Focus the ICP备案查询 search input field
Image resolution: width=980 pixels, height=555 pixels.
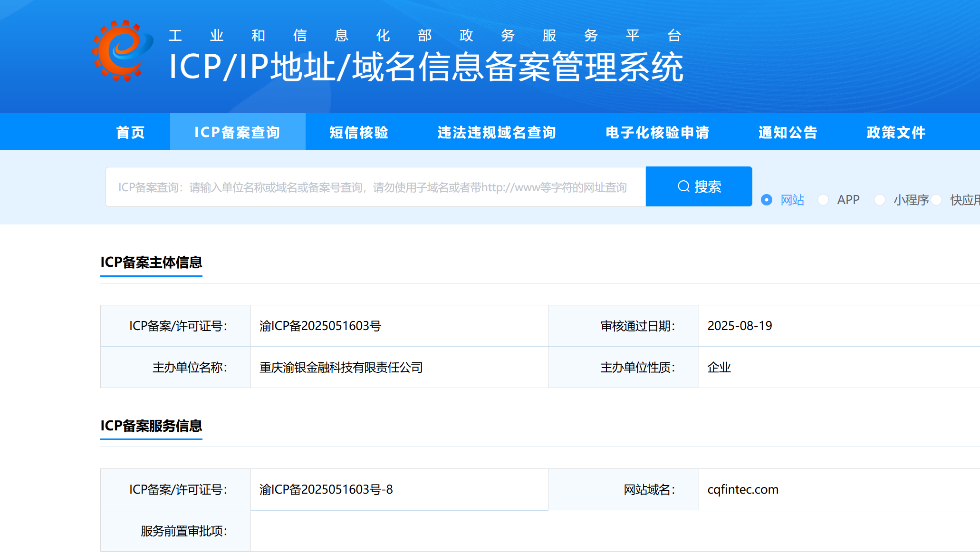click(x=375, y=187)
